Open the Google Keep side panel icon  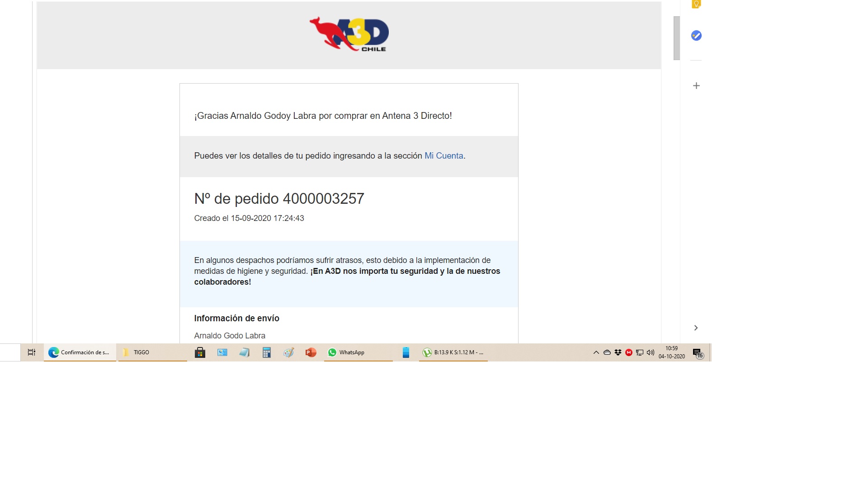(x=696, y=4)
